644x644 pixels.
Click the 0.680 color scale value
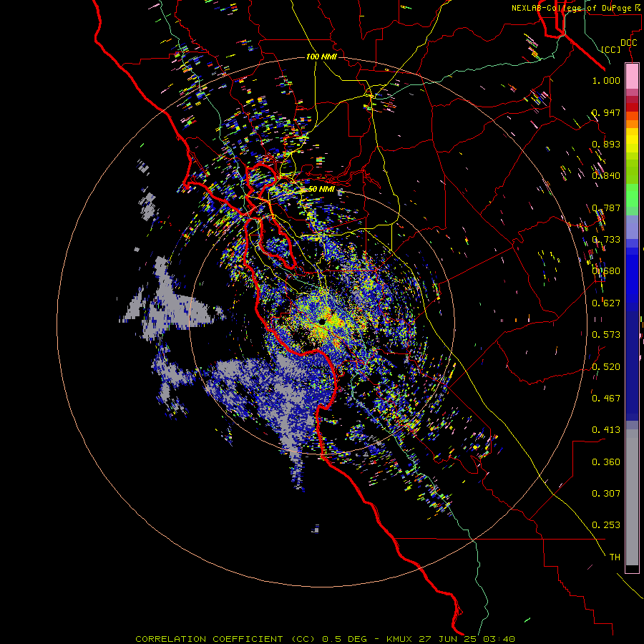606,270
